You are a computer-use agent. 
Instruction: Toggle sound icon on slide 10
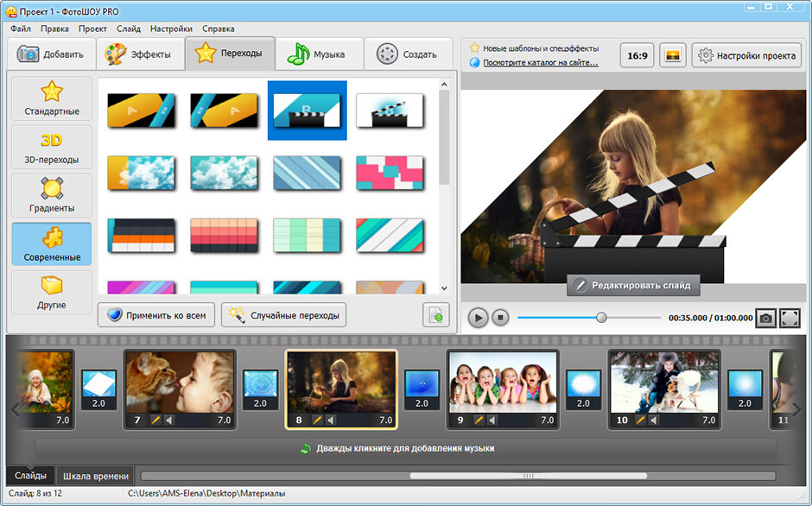[653, 420]
